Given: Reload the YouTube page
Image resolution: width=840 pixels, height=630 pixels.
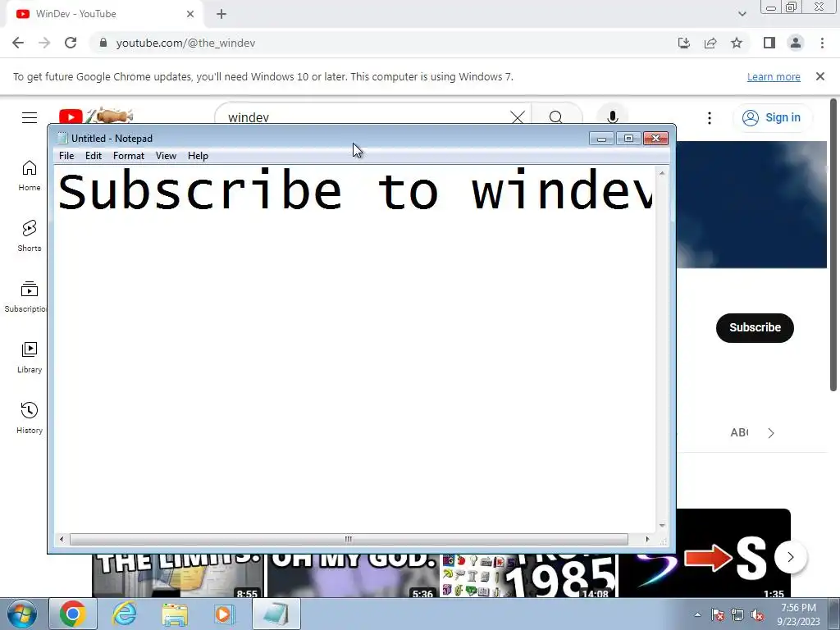Looking at the screenshot, I should pyautogui.click(x=71, y=43).
